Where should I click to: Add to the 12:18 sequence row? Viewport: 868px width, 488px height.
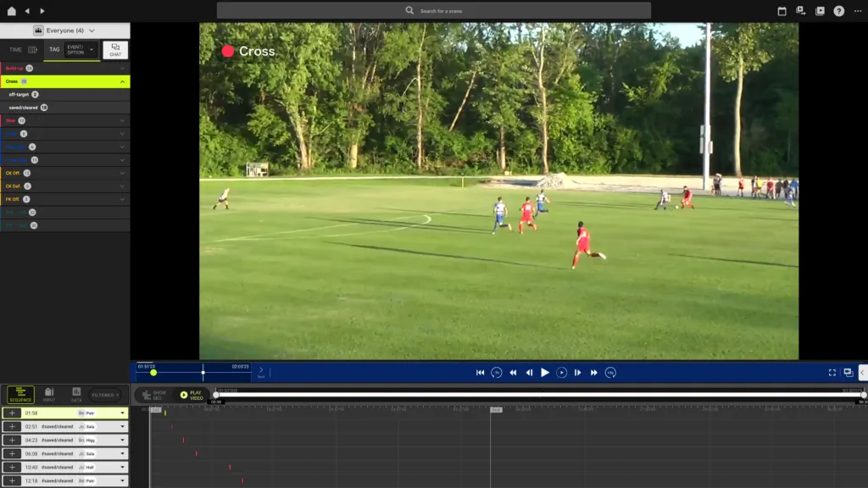tap(12, 481)
